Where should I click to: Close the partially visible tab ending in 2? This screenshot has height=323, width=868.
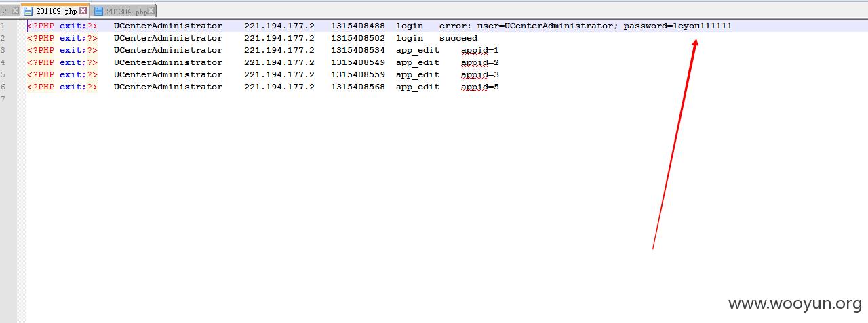(x=15, y=11)
